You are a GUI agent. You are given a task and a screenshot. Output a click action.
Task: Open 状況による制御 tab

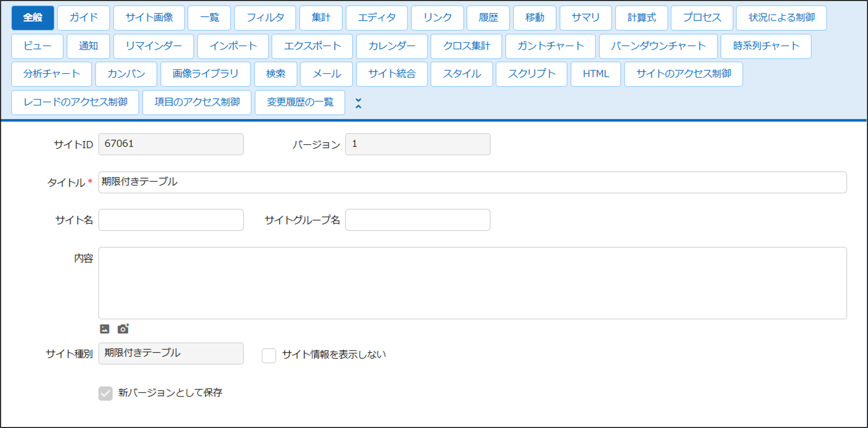(x=782, y=18)
